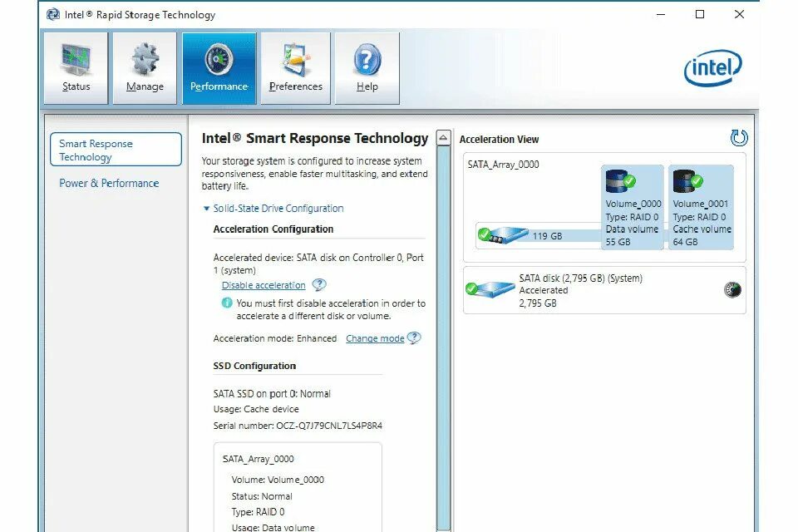
Task: Maximize the Rapid Storage Technology window
Action: coord(700,14)
